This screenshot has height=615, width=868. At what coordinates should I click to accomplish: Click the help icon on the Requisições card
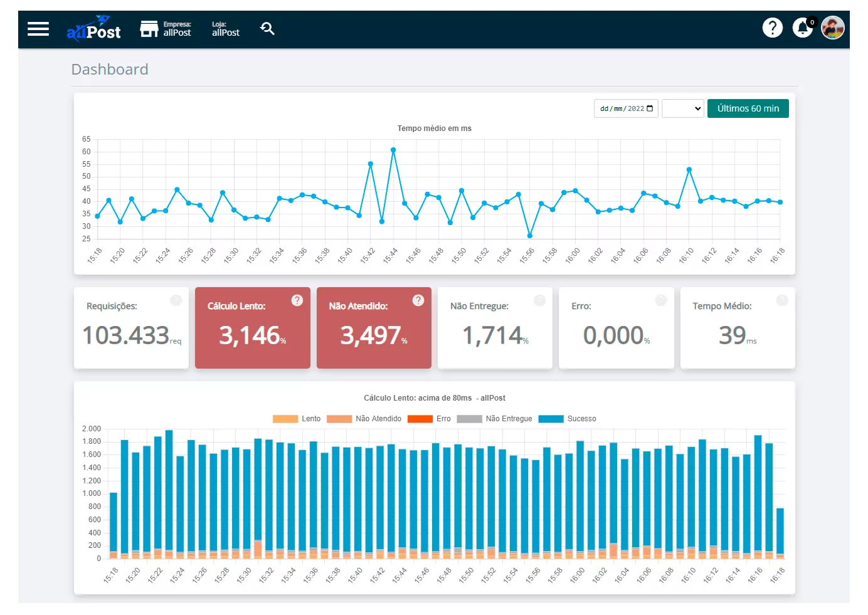[x=176, y=300]
